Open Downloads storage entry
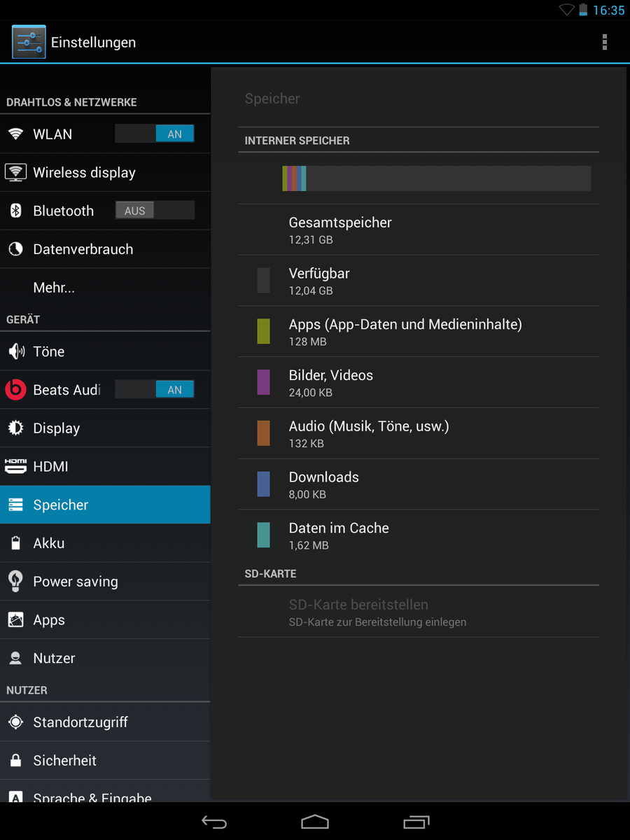Viewport: 630px width, 840px height. [x=419, y=484]
